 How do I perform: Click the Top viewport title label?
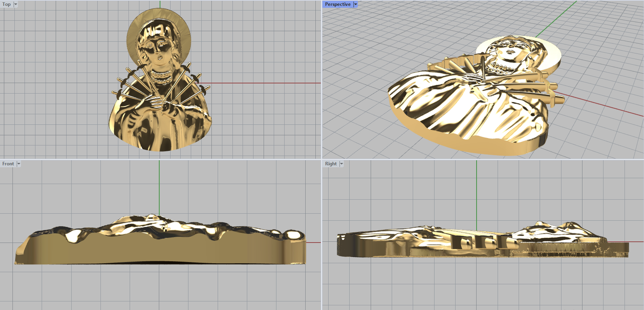(x=6, y=4)
